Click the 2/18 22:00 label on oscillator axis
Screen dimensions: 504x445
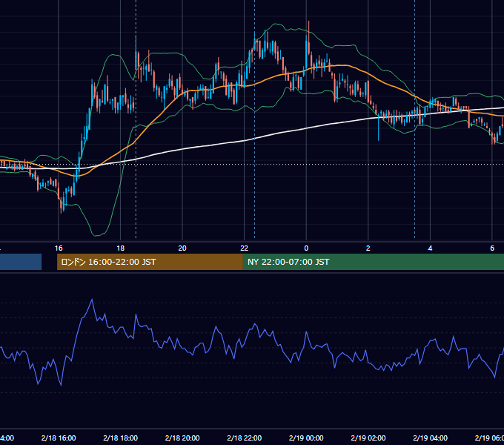coord(245,438)
